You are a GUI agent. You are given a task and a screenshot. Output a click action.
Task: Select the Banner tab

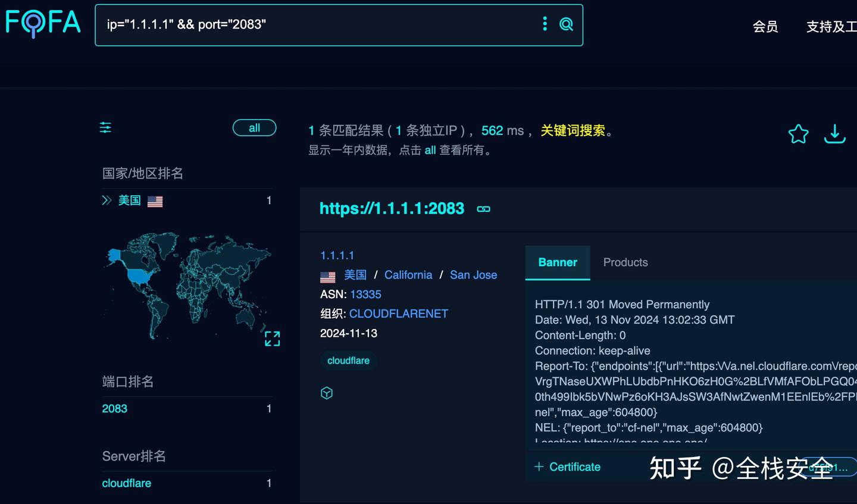[x=557, y=262]
